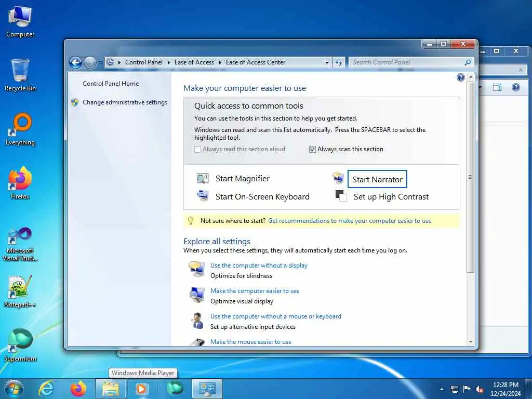This screenshot has height=399, width=532.
Task: Open 'Make the mouse easier to use' link
Action: point(251,342)
